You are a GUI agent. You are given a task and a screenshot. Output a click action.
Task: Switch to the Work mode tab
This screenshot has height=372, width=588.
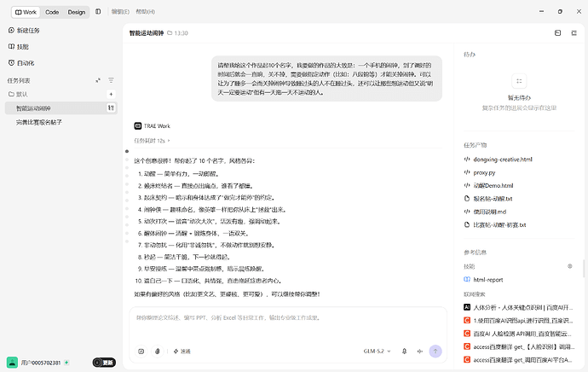[x=26, y=12]
